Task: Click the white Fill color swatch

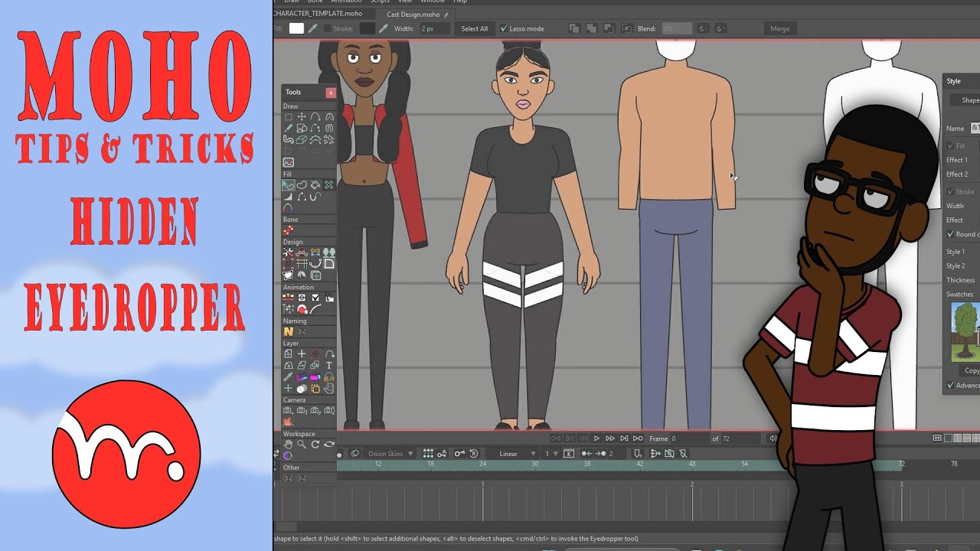Action: coord(296,28)
